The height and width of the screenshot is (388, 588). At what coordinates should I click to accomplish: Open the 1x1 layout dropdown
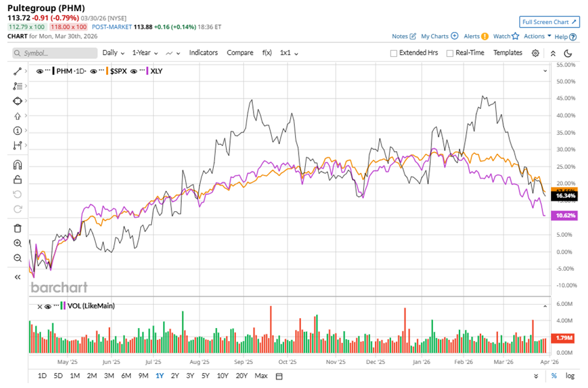click(x=289, y=53)
